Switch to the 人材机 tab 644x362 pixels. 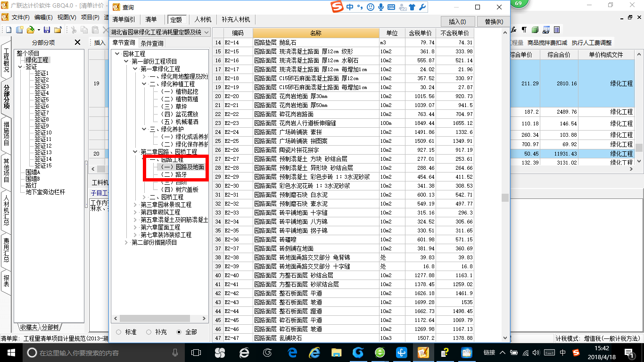[203, 20]
